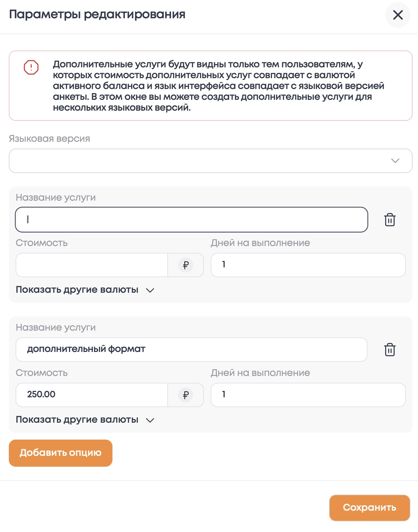Click the ruble icon next to 250.00
This screenshot has width=418, height=532.
point(186,395)
